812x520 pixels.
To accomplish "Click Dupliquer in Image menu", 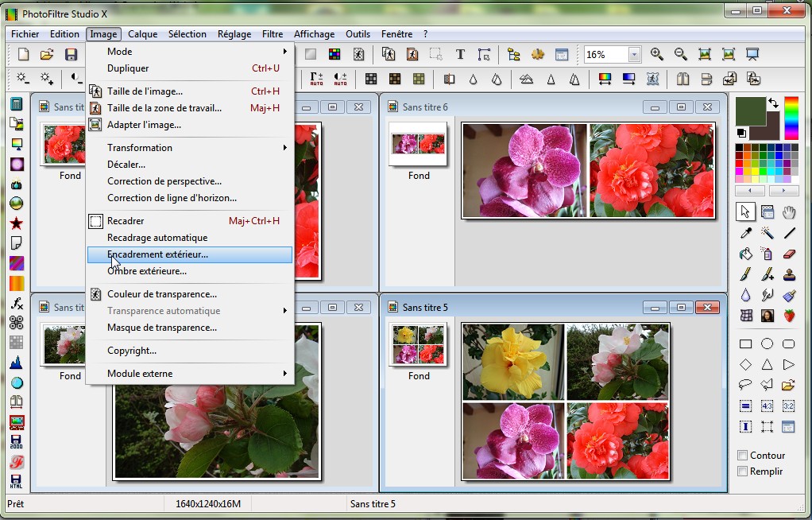I will click(190, 68).
